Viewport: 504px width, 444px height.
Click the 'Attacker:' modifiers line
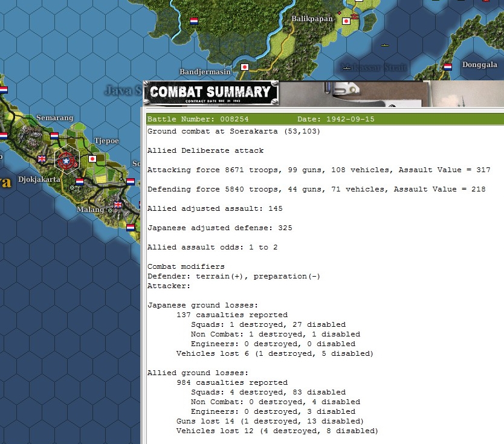coord(169,286)
